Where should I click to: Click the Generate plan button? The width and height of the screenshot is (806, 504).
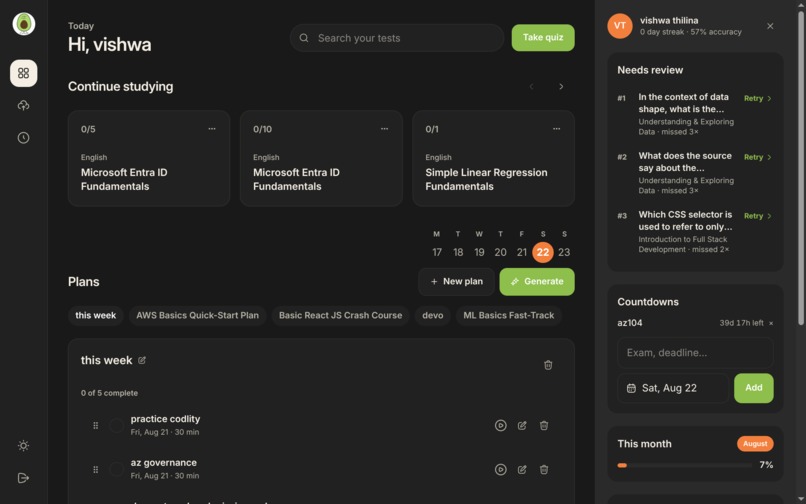(537, 281)
